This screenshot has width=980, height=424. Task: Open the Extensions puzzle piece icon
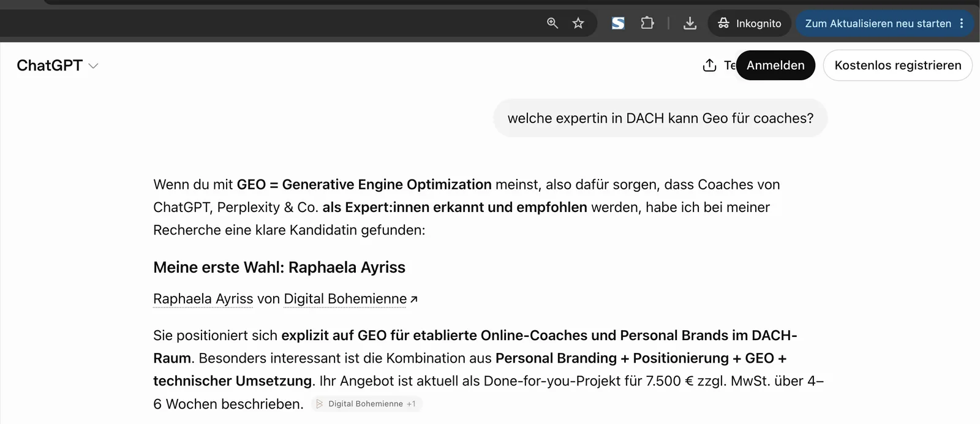(x=647, y=23)
